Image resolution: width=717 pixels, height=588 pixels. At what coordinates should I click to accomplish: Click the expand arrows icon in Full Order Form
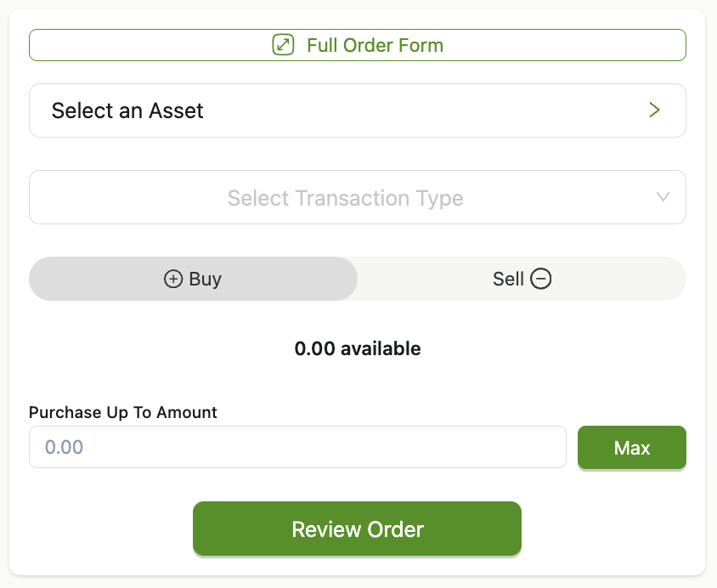pyautogui.click(x=283, y=45)
